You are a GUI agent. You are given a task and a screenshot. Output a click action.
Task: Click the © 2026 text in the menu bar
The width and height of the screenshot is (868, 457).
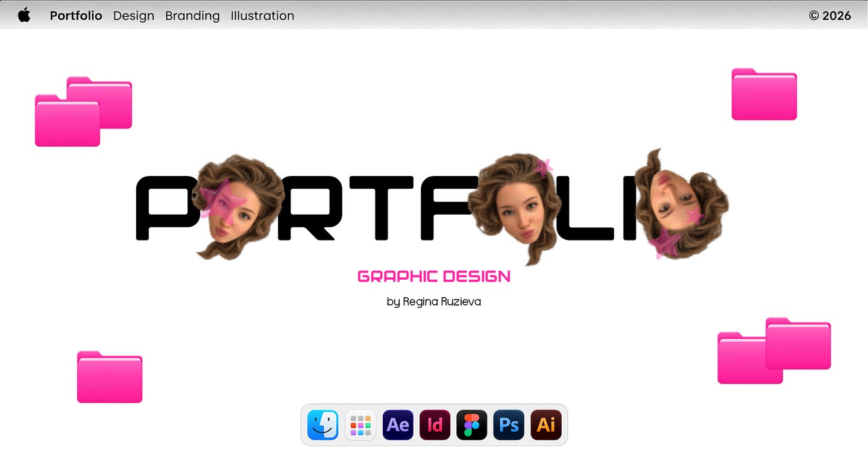coord(830,16)
